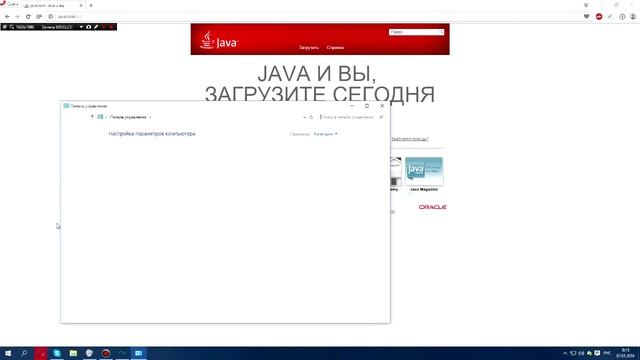Go up one level in Control Panel
The height and width of the screenshot is (360, 640).
click(92, 117)
